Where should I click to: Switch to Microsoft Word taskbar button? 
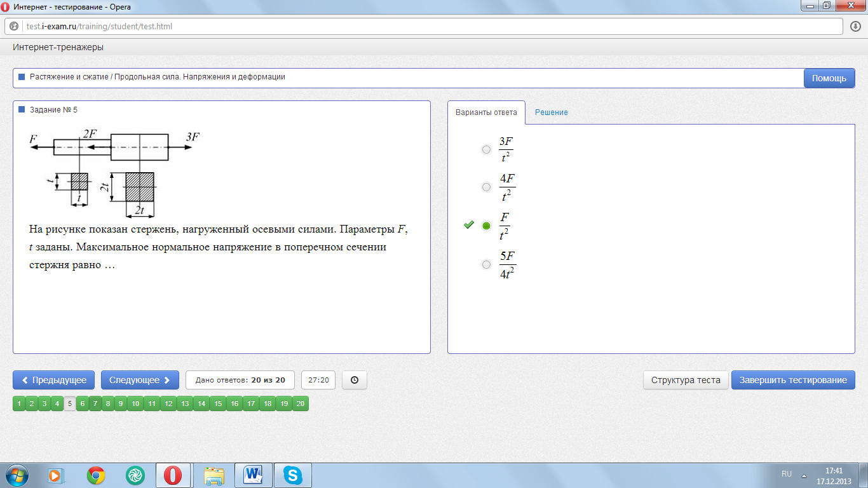(253, 475)
